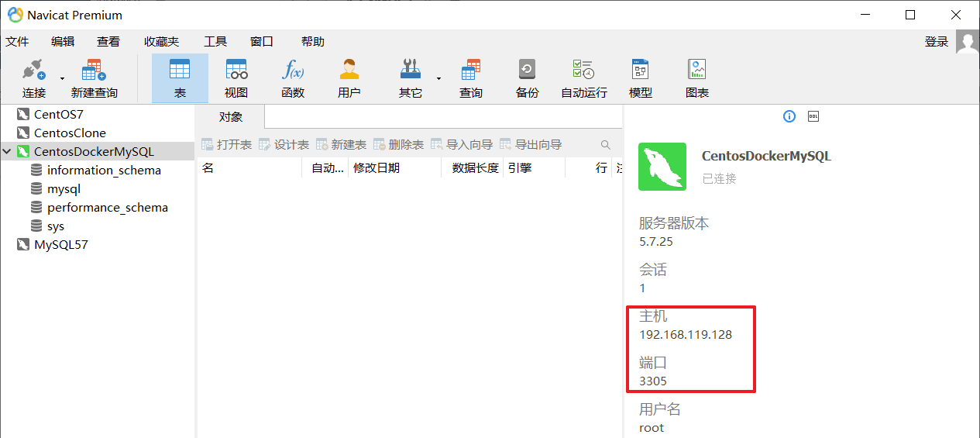The image size is (980, 438).
Task: Select the sys database in the tree
Action: tap(56, 226)
